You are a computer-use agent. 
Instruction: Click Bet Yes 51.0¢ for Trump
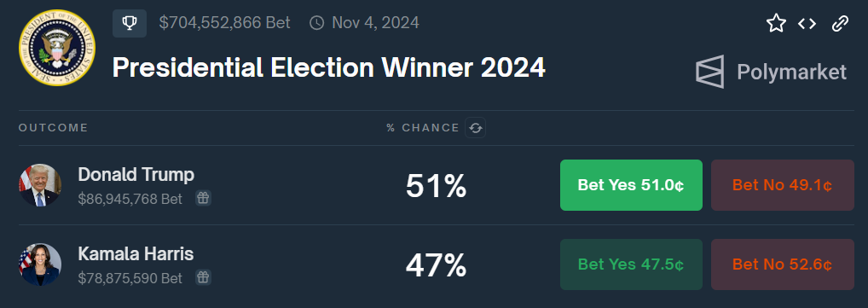click(631, 185)
